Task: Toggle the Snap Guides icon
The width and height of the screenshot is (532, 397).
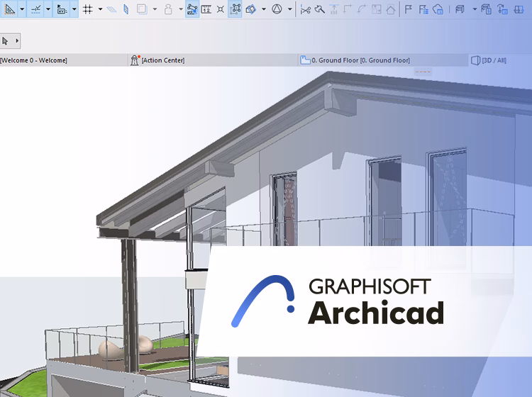Action: [36, 9]
